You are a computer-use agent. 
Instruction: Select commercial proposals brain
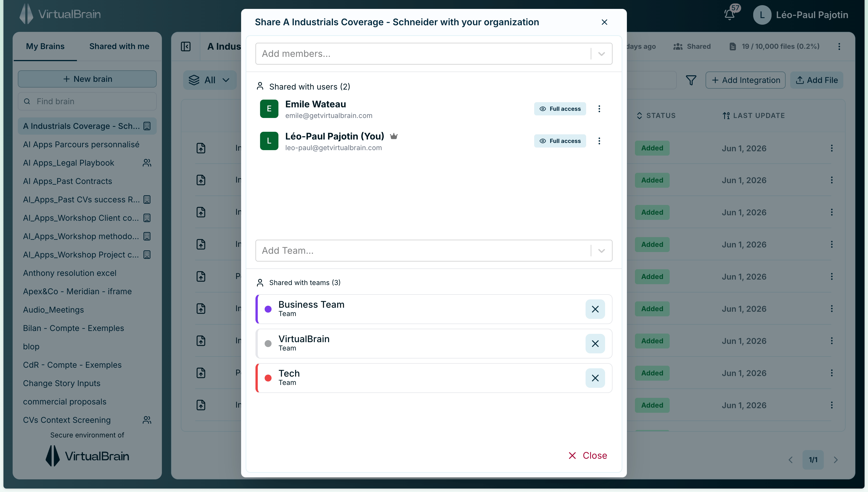[x=87, y=402]
